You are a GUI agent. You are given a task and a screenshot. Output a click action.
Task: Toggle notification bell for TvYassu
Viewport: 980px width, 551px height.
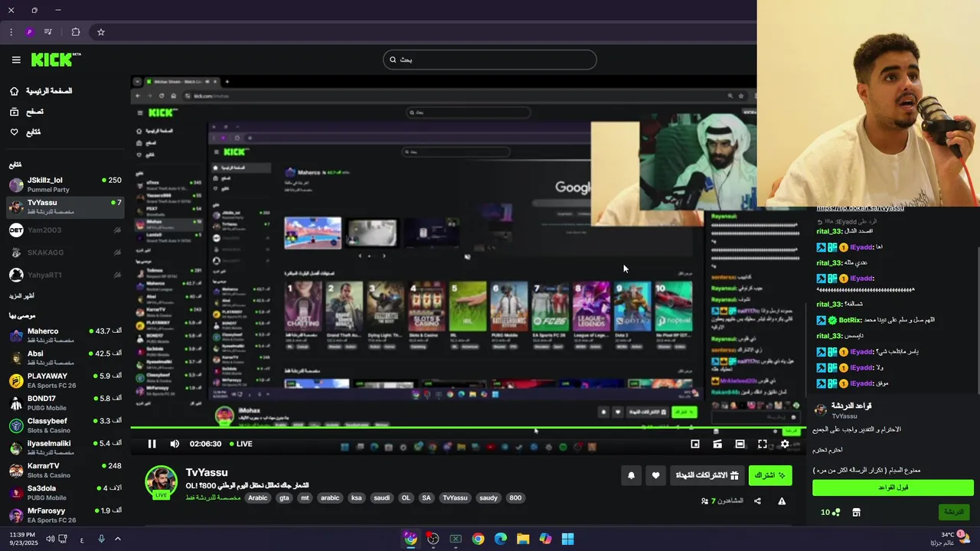tap(631, 475)
